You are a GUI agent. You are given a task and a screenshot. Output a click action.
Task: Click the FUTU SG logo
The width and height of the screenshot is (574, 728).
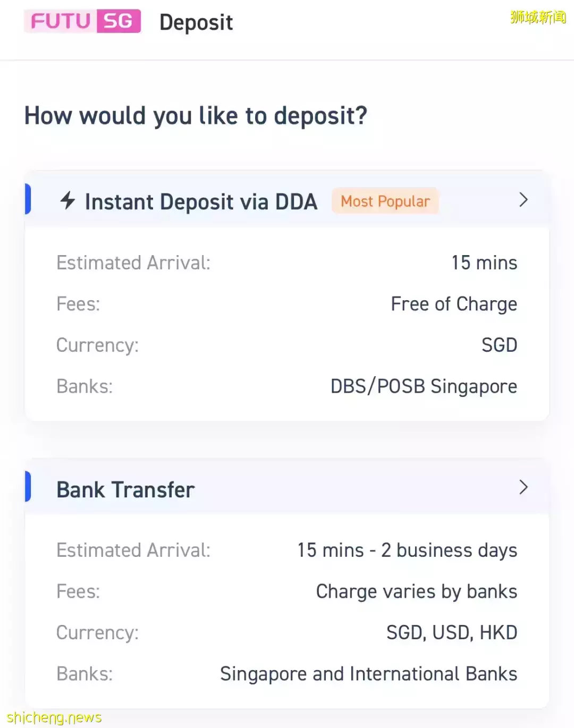pos(82,21)
